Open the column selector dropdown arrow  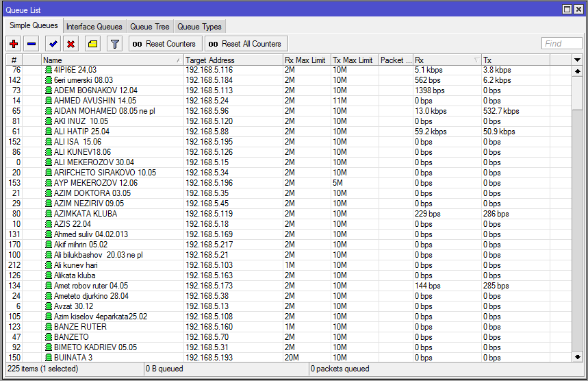[x=577, y=60]
